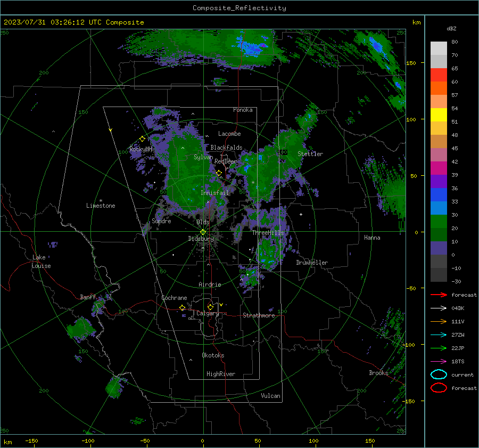Click the Sylvan label
This screenshot has width=479, height=448.
(203, 157)
